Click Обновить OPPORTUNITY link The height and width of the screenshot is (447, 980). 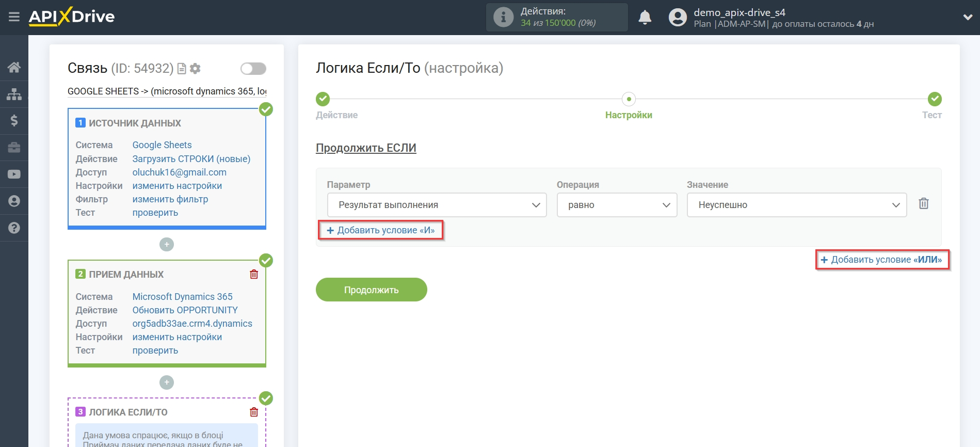tap(185, 310)
